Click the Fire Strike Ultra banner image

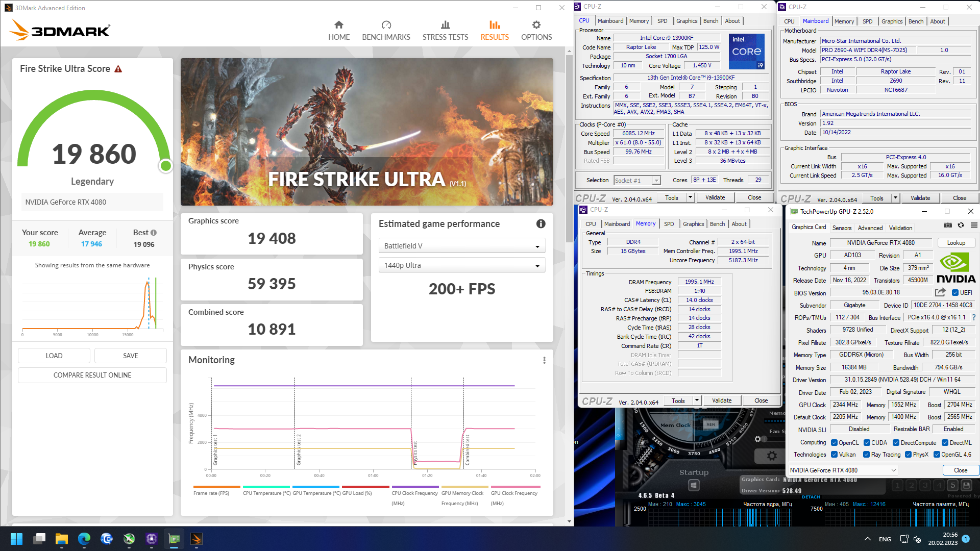pyautogui.click(x=367, y=132)
